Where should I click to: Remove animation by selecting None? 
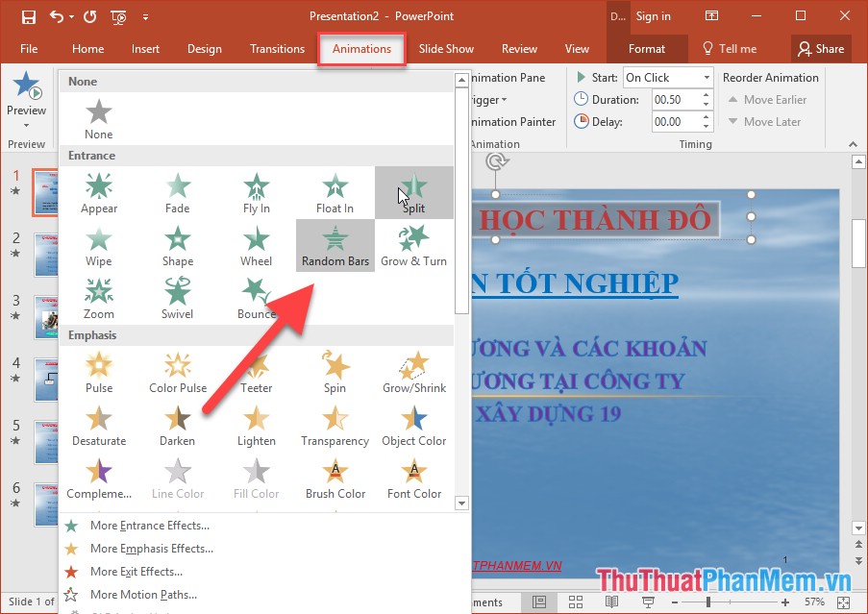(98, 115)
